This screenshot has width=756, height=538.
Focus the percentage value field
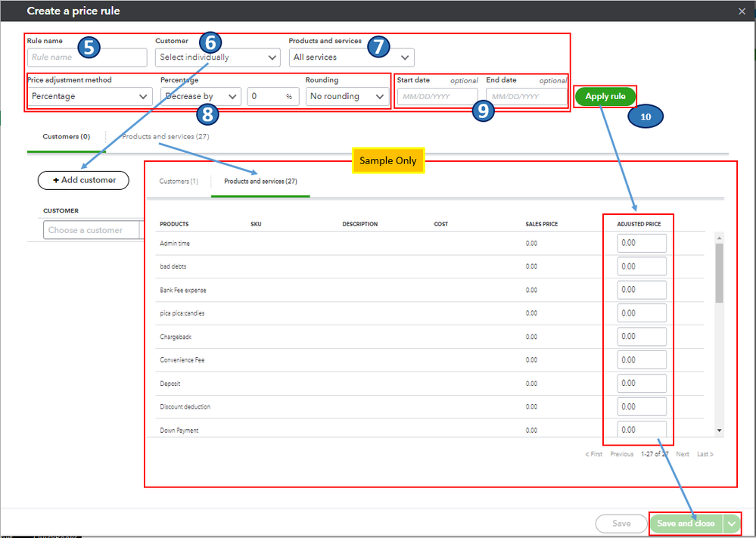(273, 96)
